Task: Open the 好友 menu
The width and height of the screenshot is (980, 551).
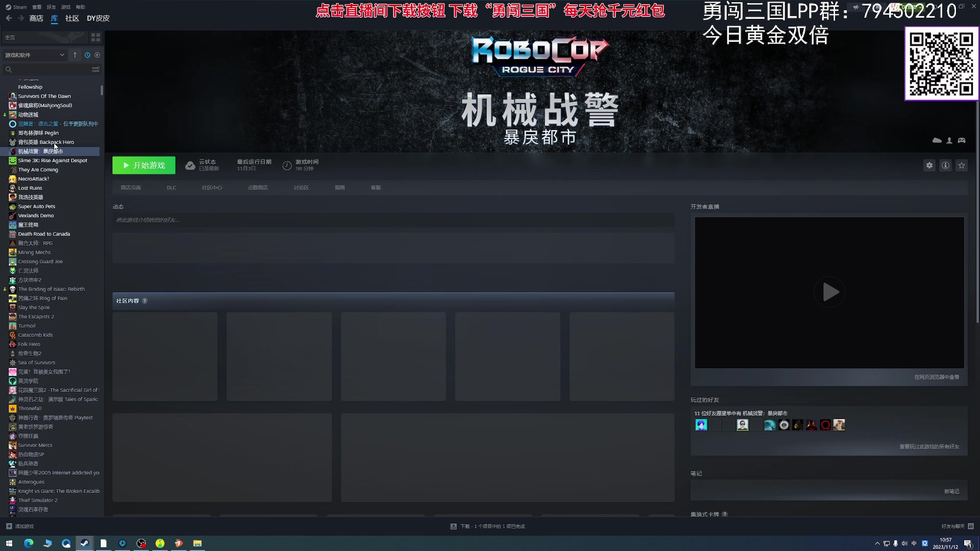Action: [51, 7]
